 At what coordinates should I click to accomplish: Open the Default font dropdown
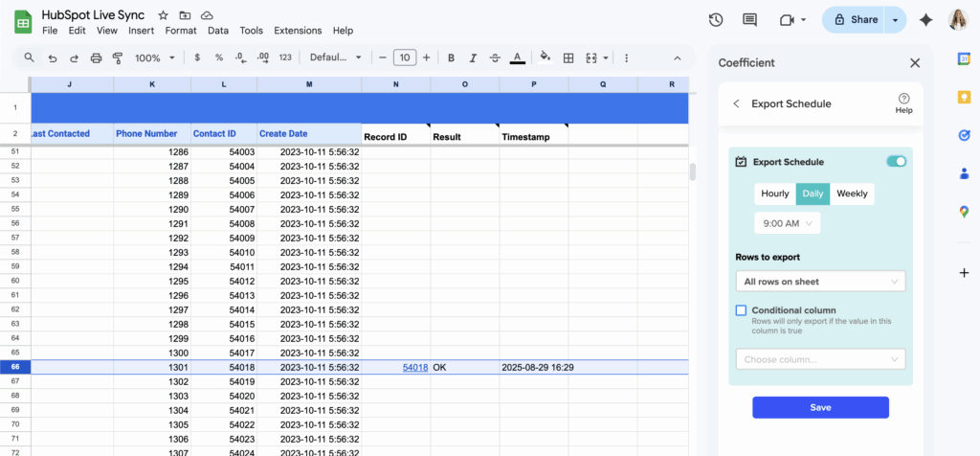(336, 57)
